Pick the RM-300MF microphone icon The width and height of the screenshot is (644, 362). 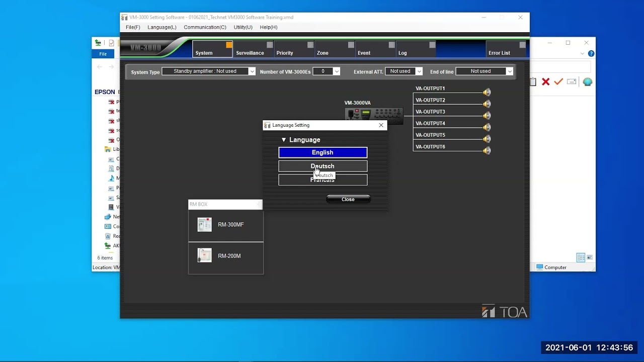[x=205, y=224]
